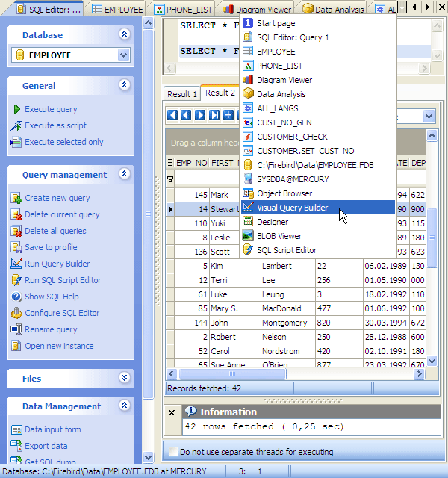
Task: Click the data grid horizontal scrollbar thumb
Action: point(232,373)
